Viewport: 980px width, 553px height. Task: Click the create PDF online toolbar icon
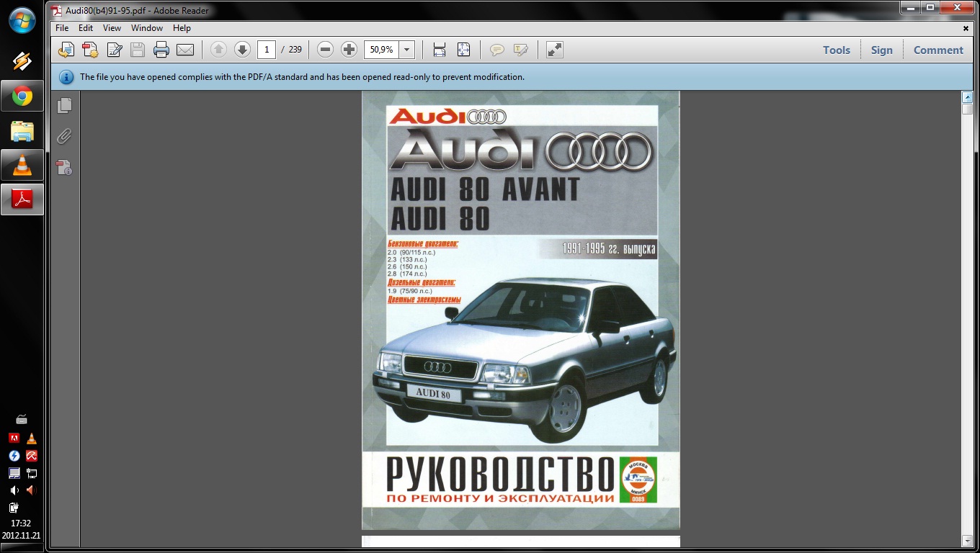[x=90, y=50]
